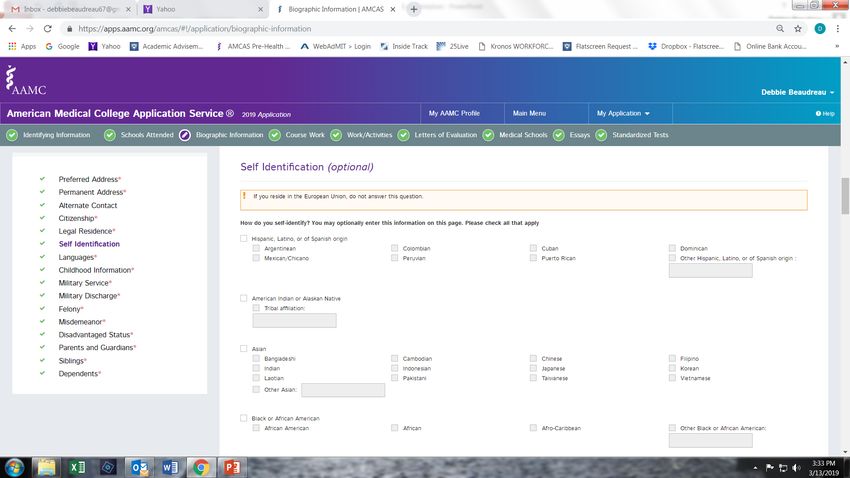Screen dimensions: 850x478
Task: Check the Puerto Rican checkbox
Action: [533, 258]
